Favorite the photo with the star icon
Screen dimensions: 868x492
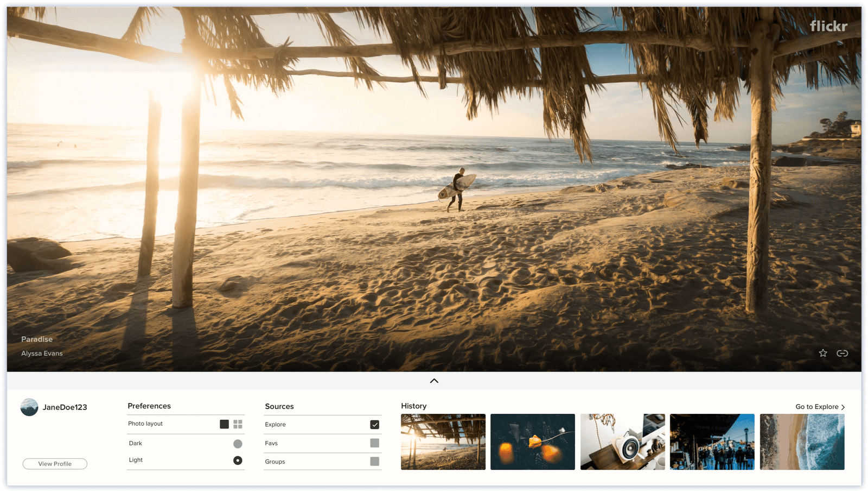pyautogui.click(x=823, y=353)
